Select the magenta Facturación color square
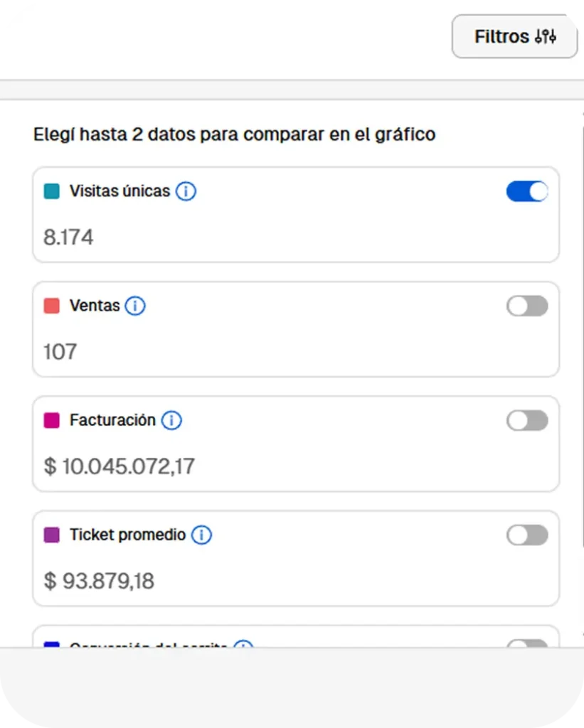 52,420
